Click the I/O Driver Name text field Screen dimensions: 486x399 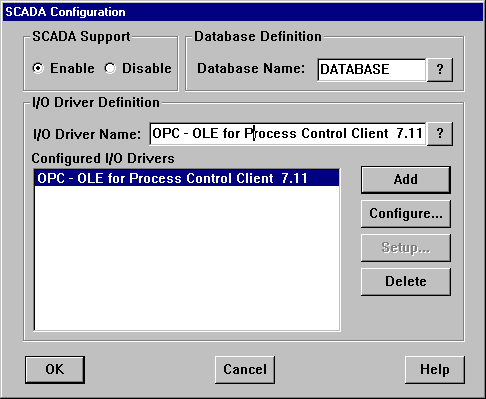coord(288,134)
